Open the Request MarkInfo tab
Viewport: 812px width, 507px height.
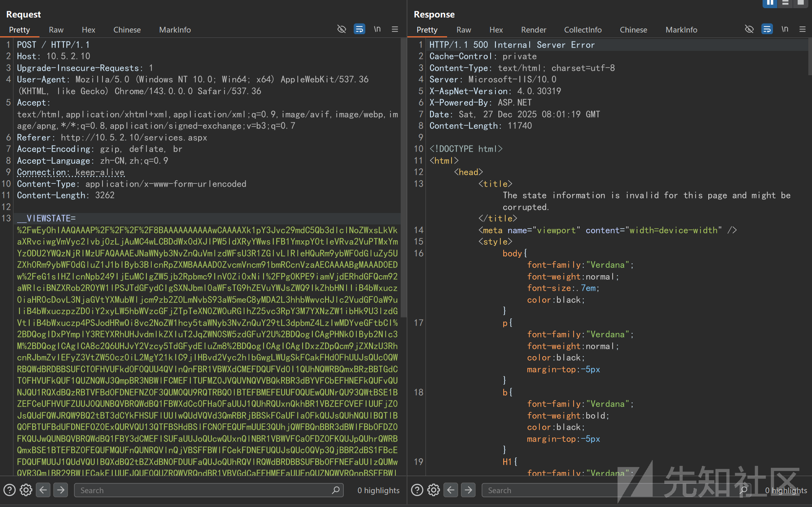(175, 30)
